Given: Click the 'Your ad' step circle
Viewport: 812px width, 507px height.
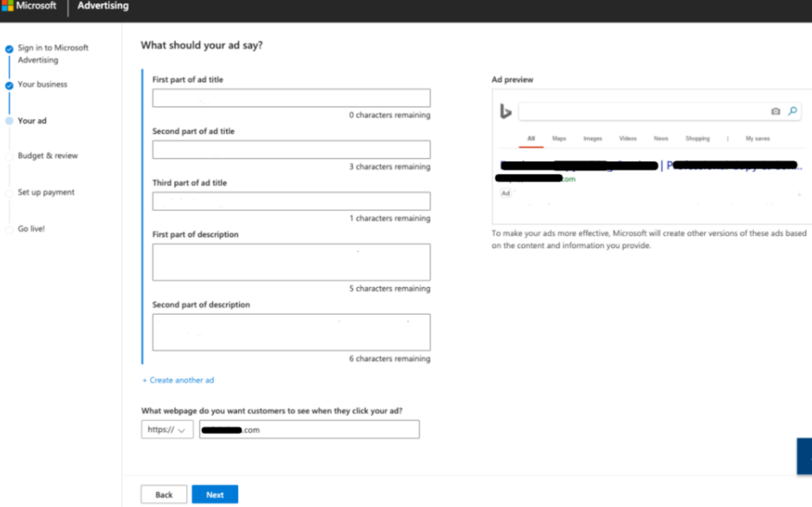Looking at the screenshot, I should pyautogui.click(x=9, y=121).
